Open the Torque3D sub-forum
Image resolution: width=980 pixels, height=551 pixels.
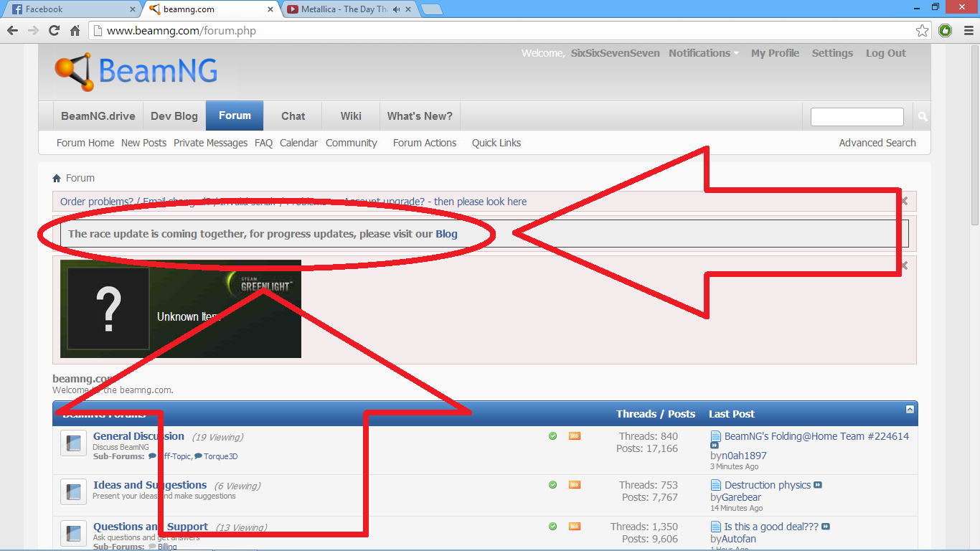pyautogui.click(x=220, y=456)
